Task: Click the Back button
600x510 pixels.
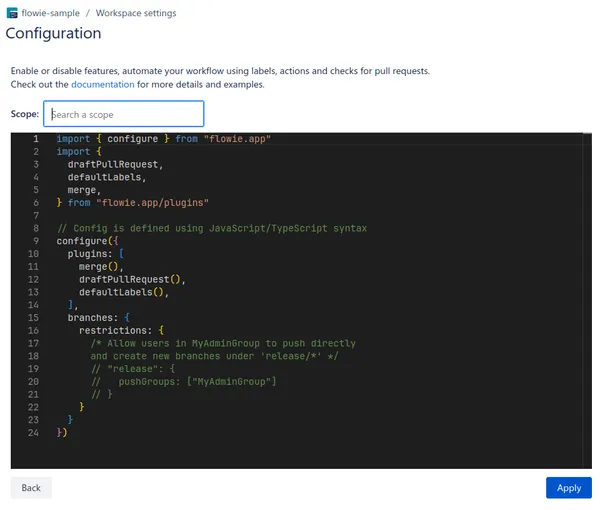Action: coord(31,488)
